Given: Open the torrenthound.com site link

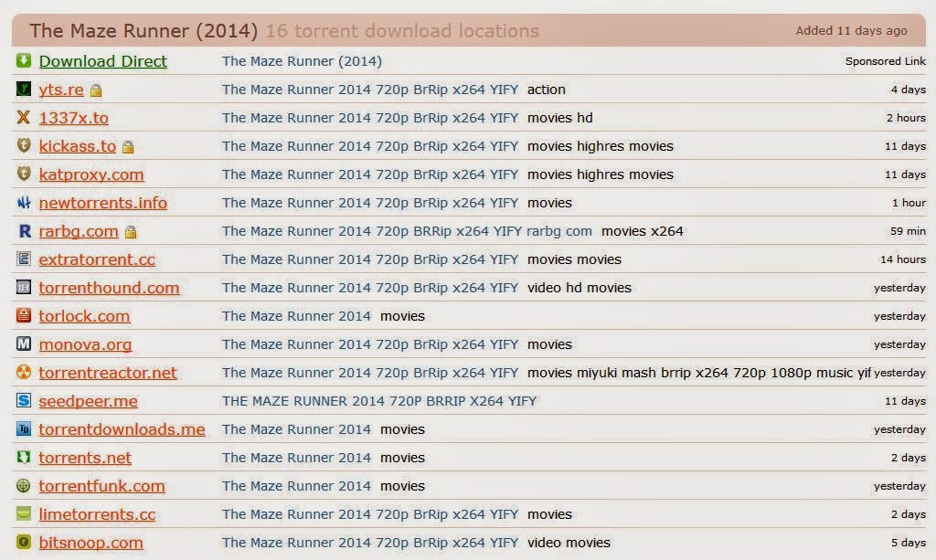Looking at the screenshot, I should [109, 288].
